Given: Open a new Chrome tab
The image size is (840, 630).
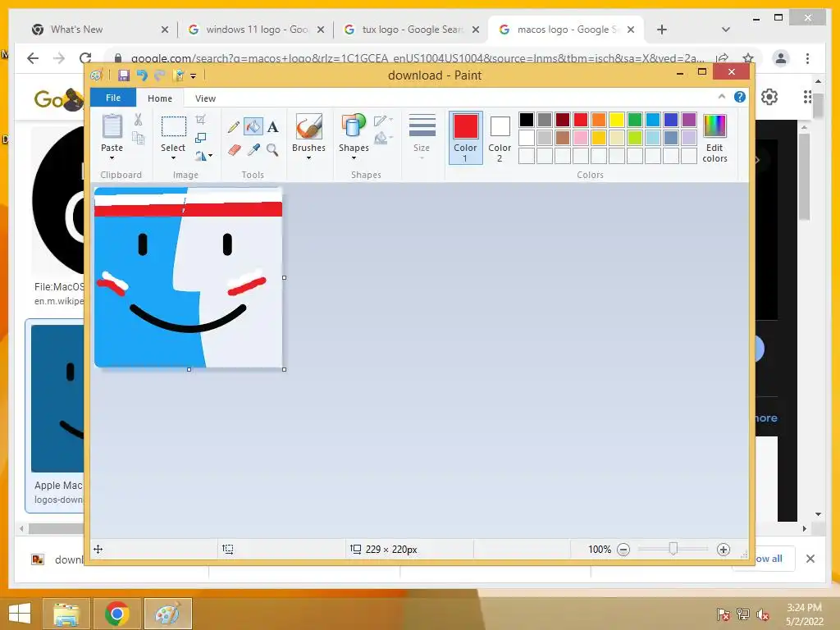Looking at the screenshot, I should coord(662,30).
